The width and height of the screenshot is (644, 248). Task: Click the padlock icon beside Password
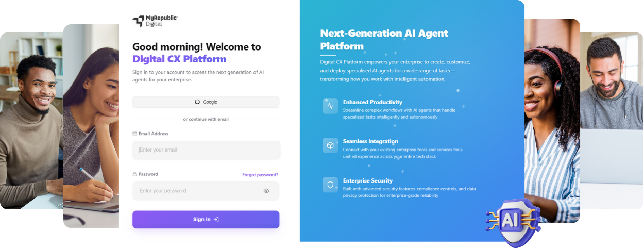pyautogui.click(x=135, y=174)
